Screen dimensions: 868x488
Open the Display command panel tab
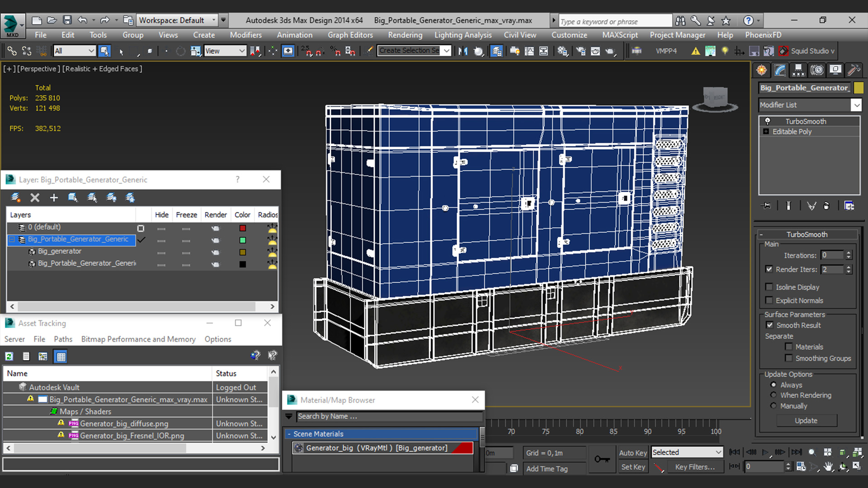(x=835, y=70)
